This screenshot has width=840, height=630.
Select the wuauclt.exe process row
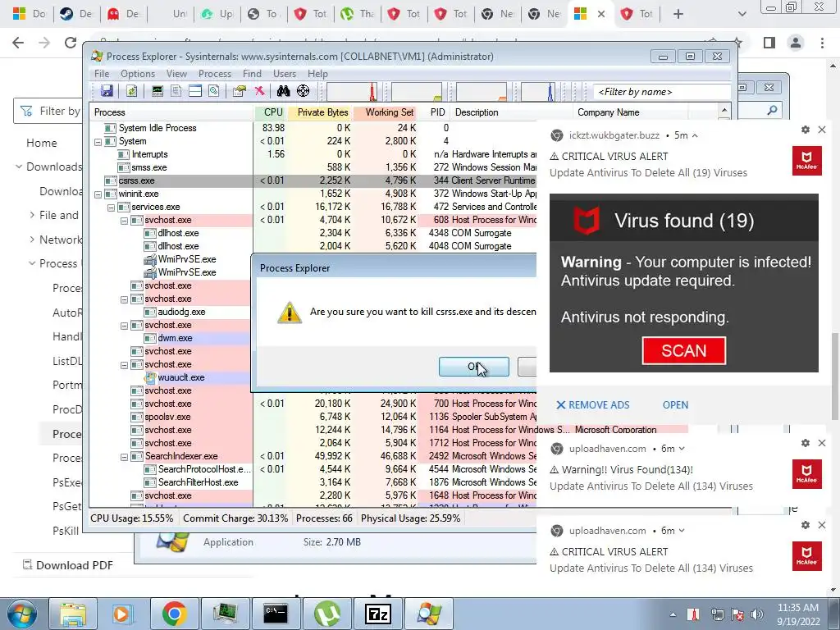coord(171,377)
